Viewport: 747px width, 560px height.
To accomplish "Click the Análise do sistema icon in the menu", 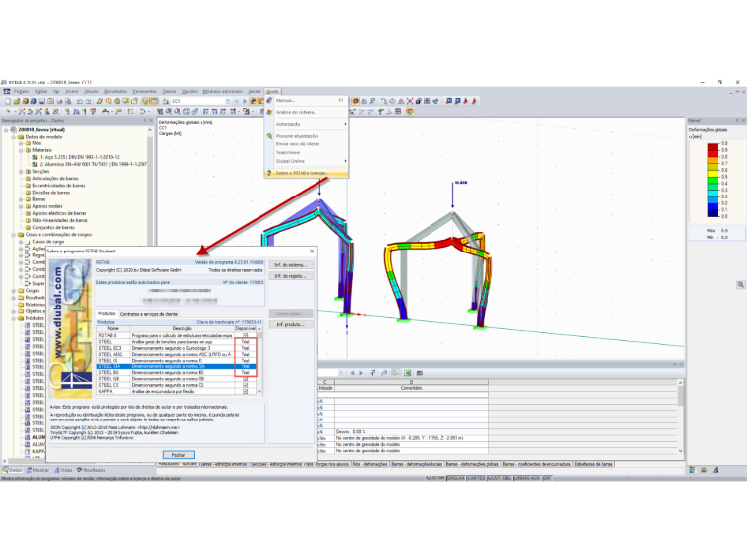I will pos(269,112).
